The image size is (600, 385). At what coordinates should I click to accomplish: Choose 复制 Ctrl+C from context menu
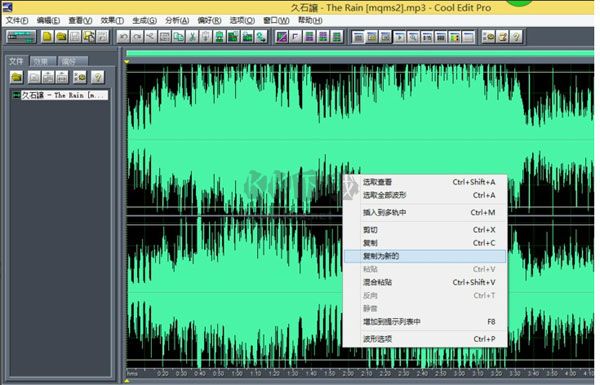pos(425,243)
